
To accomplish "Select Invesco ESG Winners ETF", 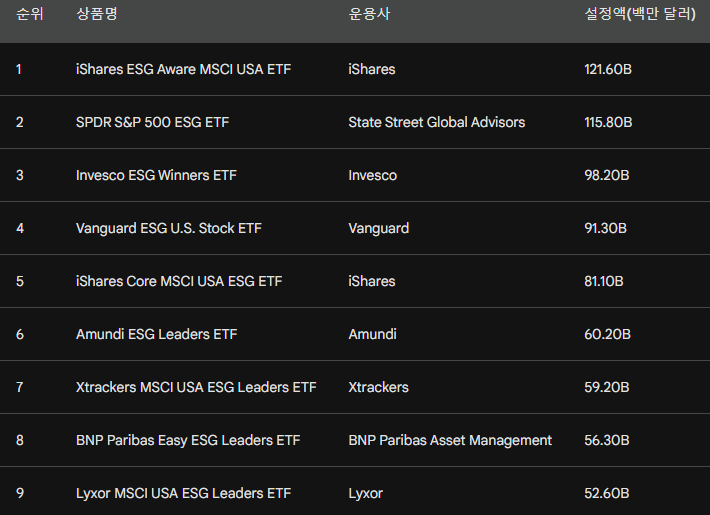I will pyautogui.click(x=156, y=175).
